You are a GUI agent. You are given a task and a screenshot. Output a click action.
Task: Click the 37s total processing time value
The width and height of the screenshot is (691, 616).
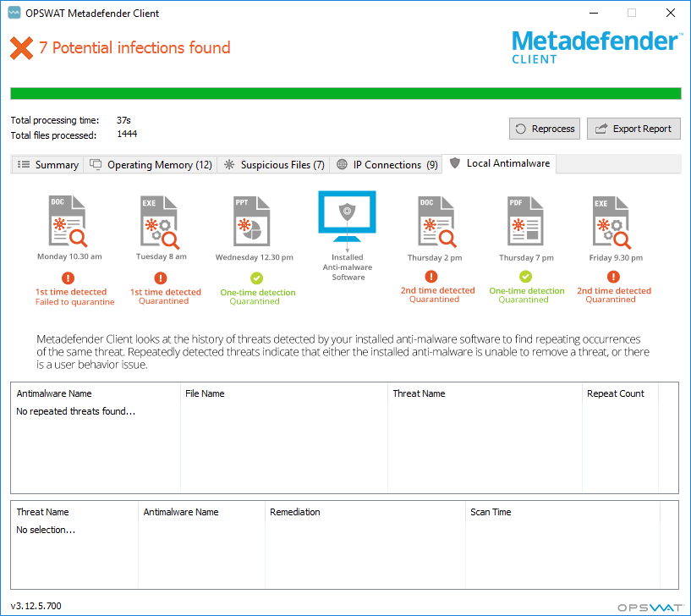(x=123, y=120)
